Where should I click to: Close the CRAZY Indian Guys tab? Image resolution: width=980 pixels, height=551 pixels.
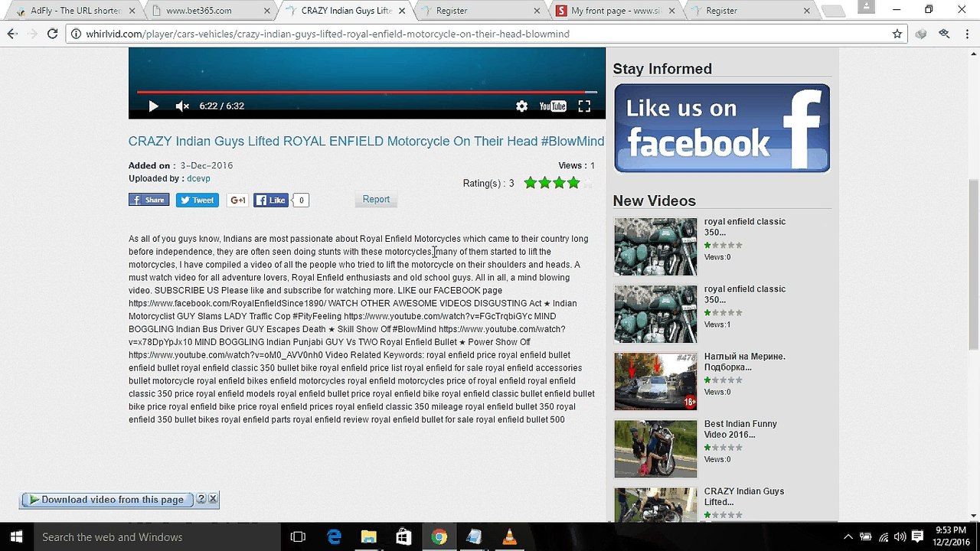[403, 11]
